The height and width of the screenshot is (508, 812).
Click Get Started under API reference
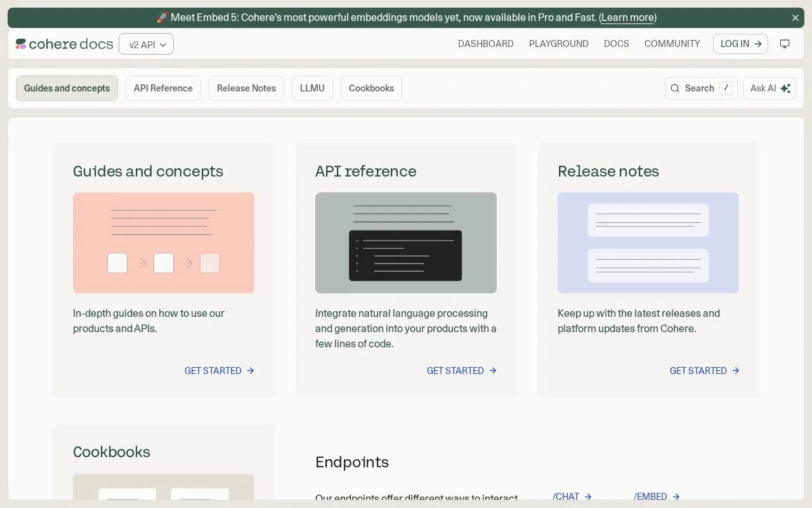click(462, 371)
